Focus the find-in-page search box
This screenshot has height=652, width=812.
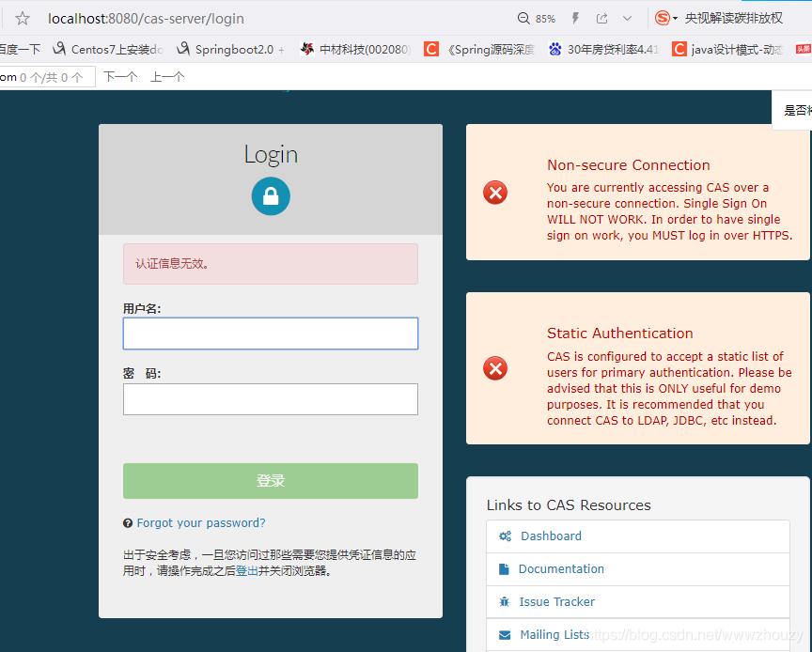point(47,77)
